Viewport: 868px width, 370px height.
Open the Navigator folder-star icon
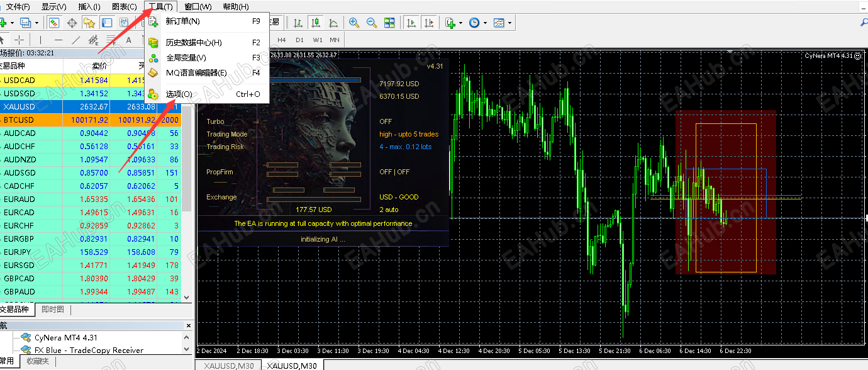pos(89,23)
